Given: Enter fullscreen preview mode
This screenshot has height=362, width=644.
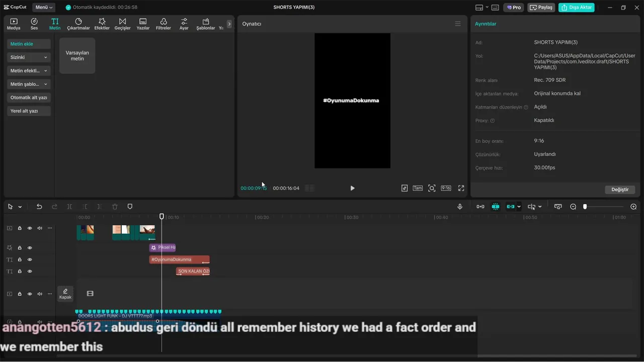Looking at the screenshot, I should click(x=461, y=188).
